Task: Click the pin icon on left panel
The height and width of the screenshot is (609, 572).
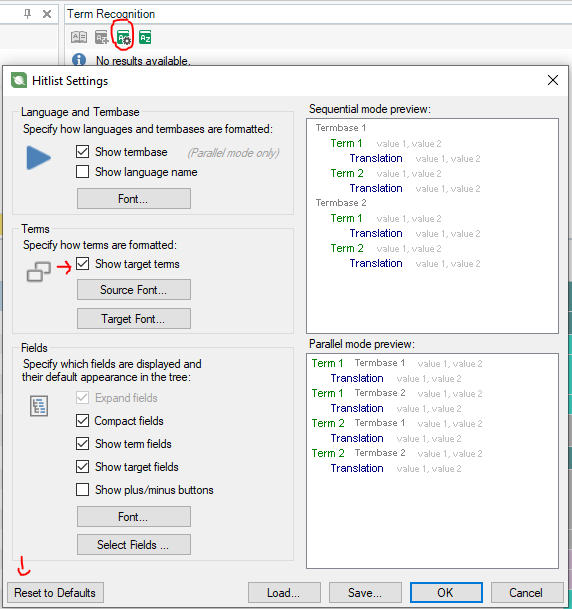Action: click(27, 14)
